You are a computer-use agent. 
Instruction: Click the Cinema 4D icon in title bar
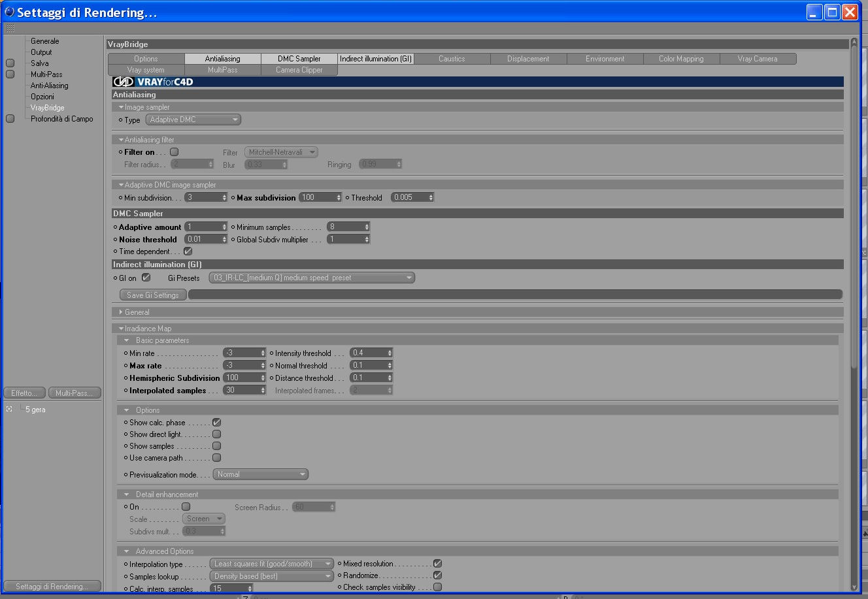9,12
